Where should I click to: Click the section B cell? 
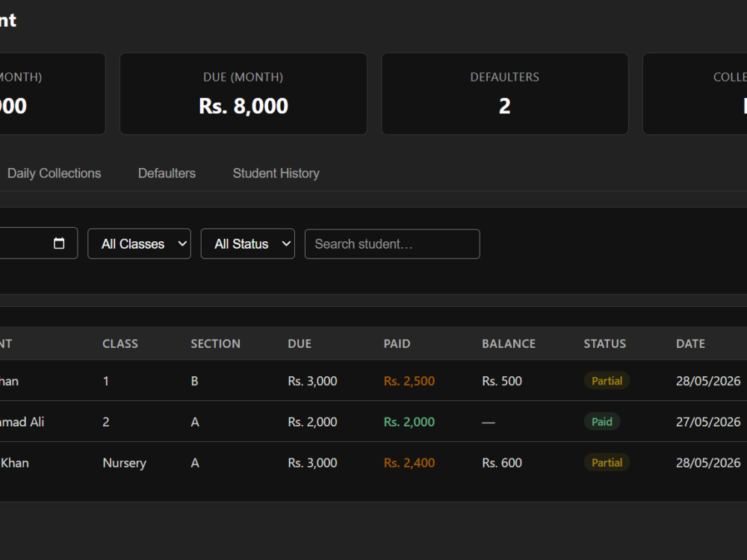(x=194, y=381)
